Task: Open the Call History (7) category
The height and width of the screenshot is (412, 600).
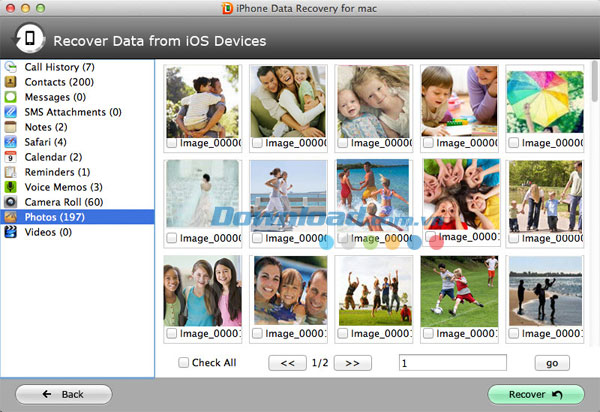Action: 77,67
